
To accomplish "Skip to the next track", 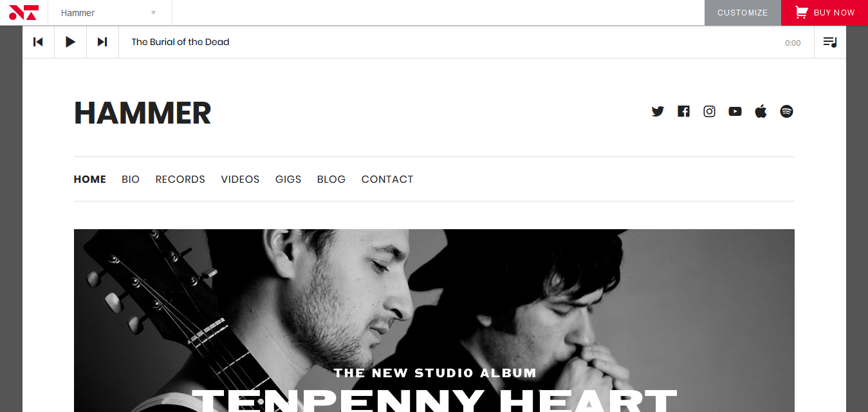I will click(102, 42).
